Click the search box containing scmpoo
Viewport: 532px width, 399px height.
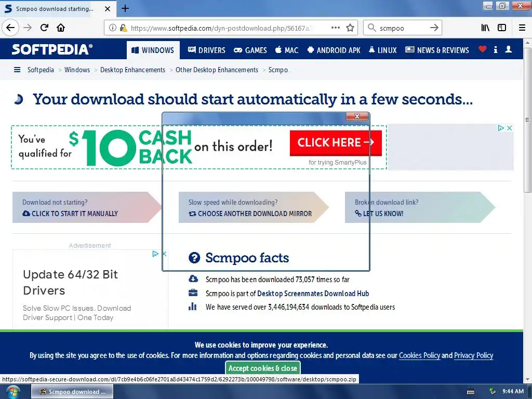(x=402, y=28)
